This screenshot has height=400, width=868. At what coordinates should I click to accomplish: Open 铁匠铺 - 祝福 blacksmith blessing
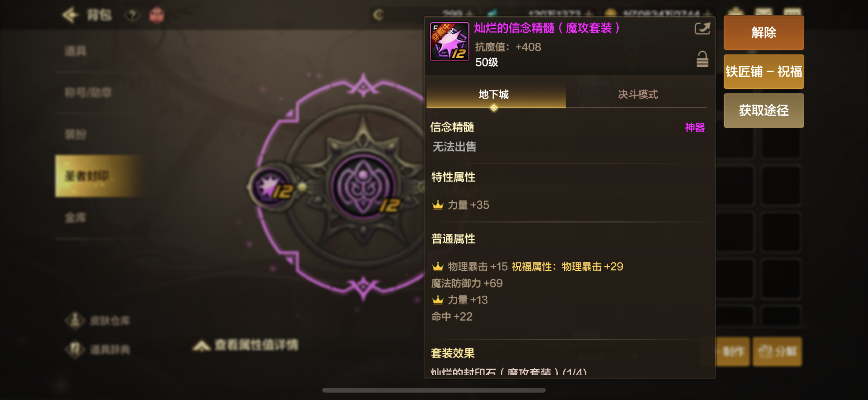pos(764,72)
